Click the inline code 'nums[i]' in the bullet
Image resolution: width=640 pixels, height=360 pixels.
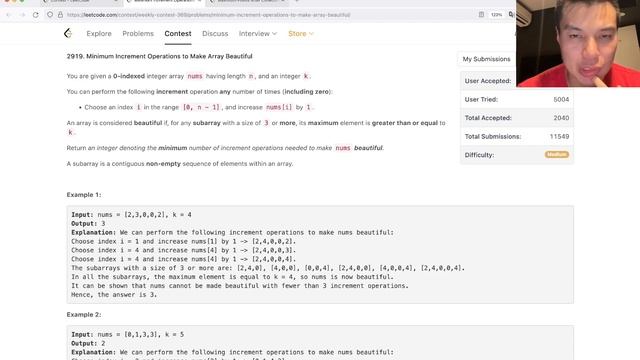point(279,107)
